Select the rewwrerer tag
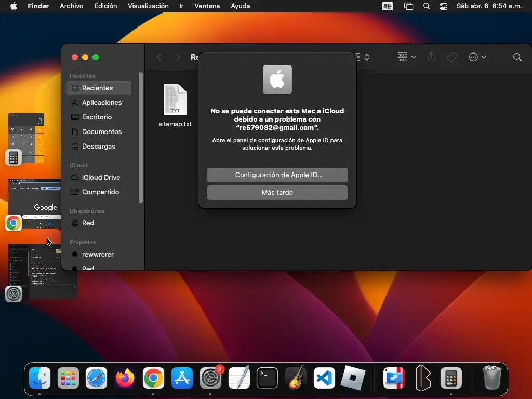The width and height of the screenshot is (532, 399). [99, 255]
